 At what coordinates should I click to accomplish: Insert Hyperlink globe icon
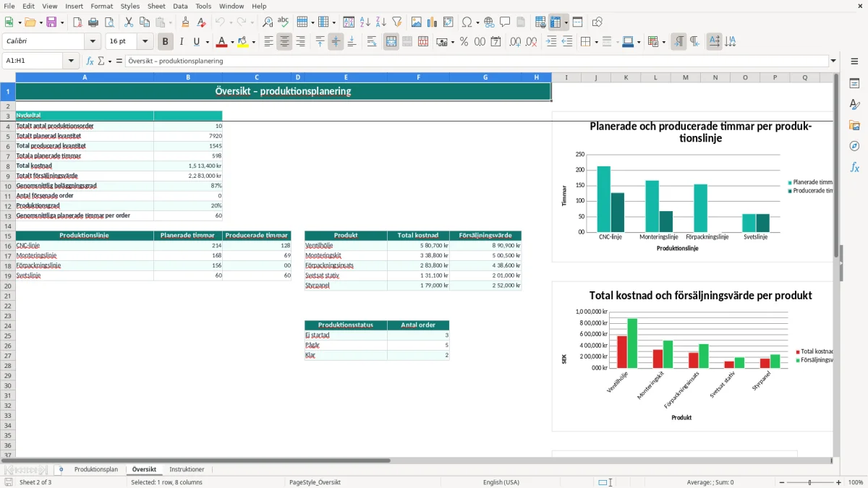pos(489,22)
